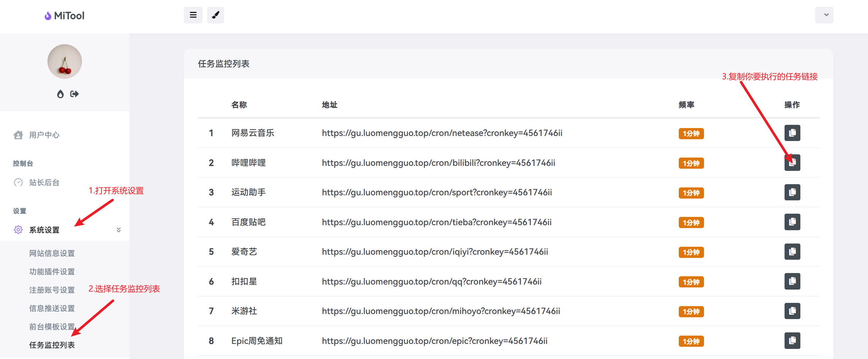This screenshot has height=359, width=868.
Task: Click the 站长后台 dashboard icon
Action: (x=18, y=182)
